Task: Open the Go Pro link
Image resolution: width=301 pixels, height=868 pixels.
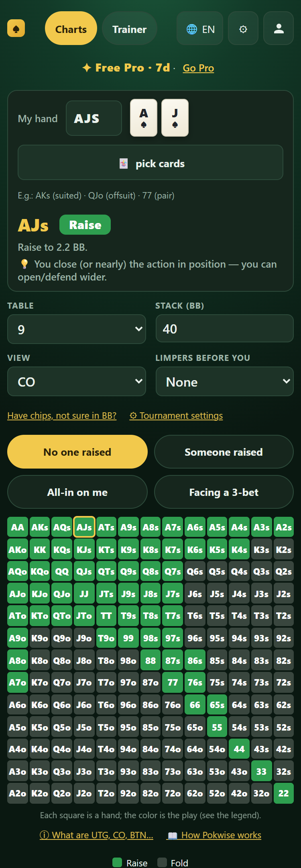Action: [198, 68]
